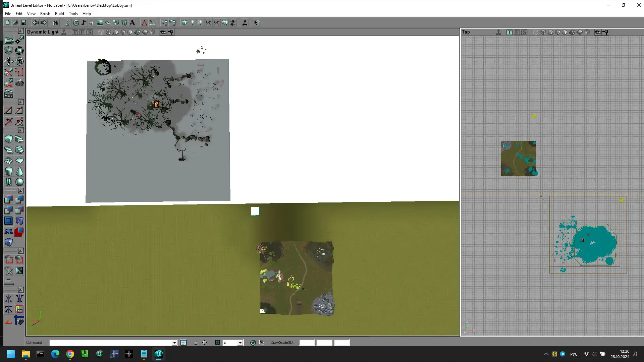Collapse the selection visibility group arrow

[21, 251]
